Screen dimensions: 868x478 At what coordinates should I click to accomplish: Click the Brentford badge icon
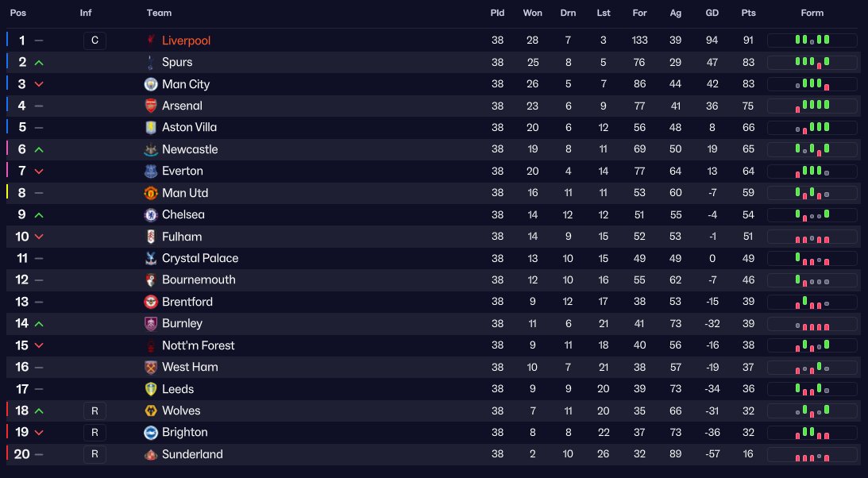tap(151, 302)
